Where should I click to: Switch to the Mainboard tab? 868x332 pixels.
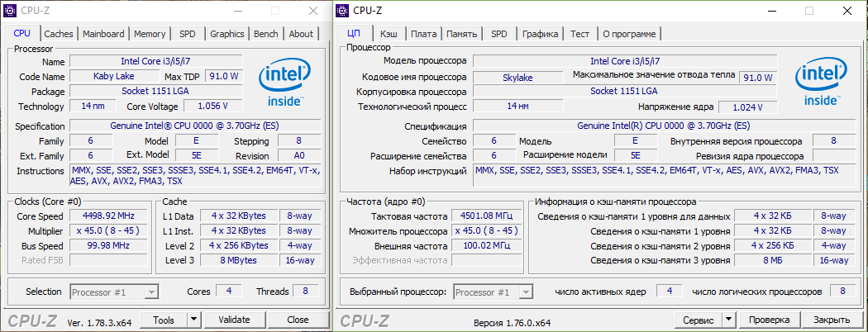pyautogui.click(x=103, y=34)
